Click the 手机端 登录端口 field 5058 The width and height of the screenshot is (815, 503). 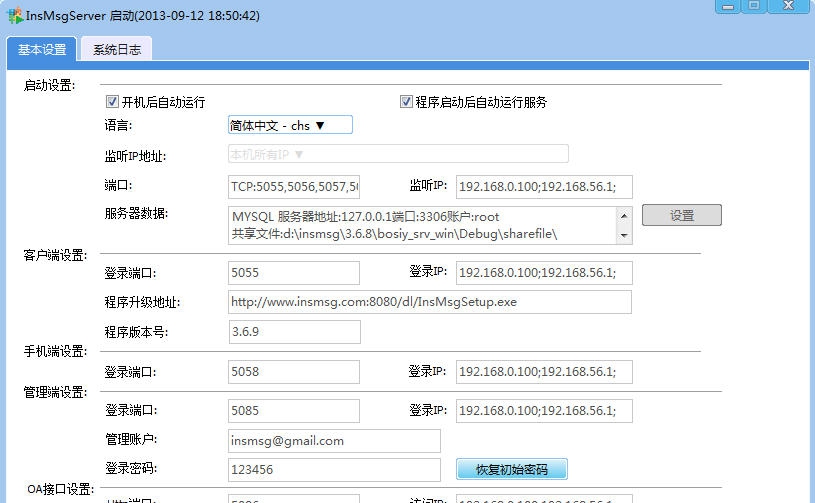click(x=294, y=372)
